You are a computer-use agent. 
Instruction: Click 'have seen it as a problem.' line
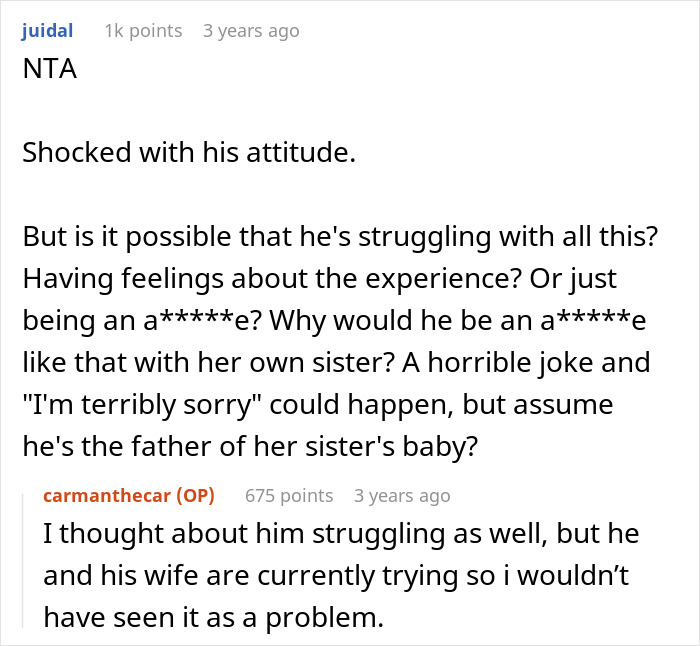point(213,618)
